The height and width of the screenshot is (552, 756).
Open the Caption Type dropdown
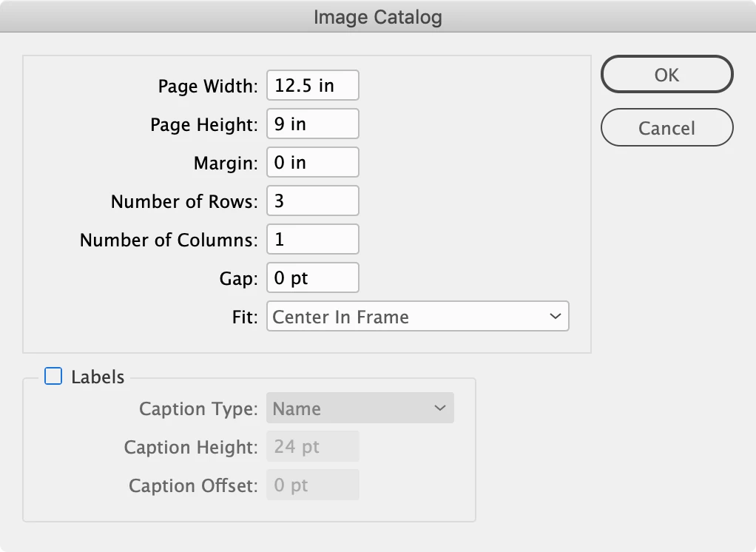pos(360,408)
